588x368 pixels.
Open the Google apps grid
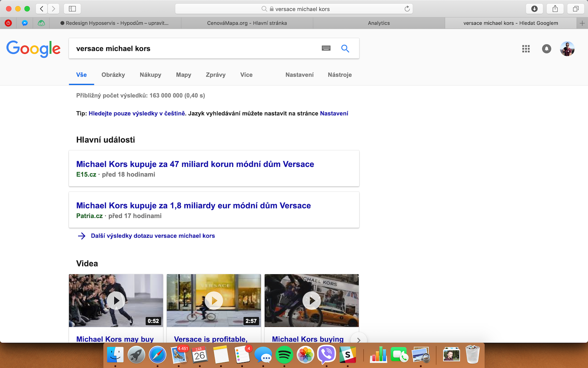pos(526,49)
